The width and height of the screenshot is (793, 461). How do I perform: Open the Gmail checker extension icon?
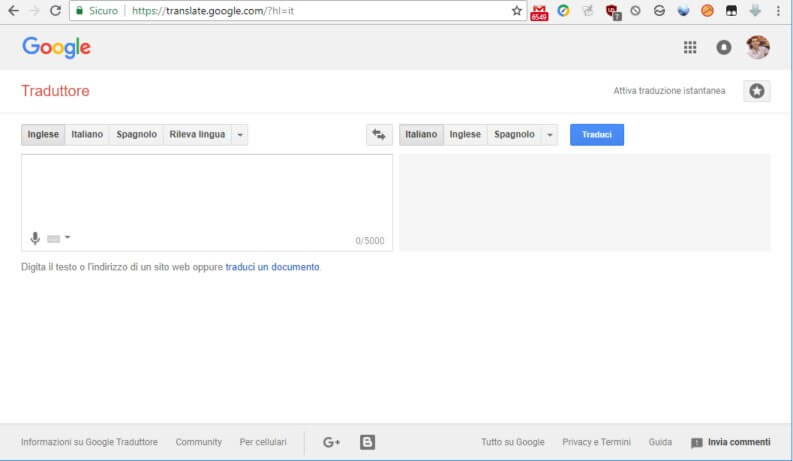[539, 11]
